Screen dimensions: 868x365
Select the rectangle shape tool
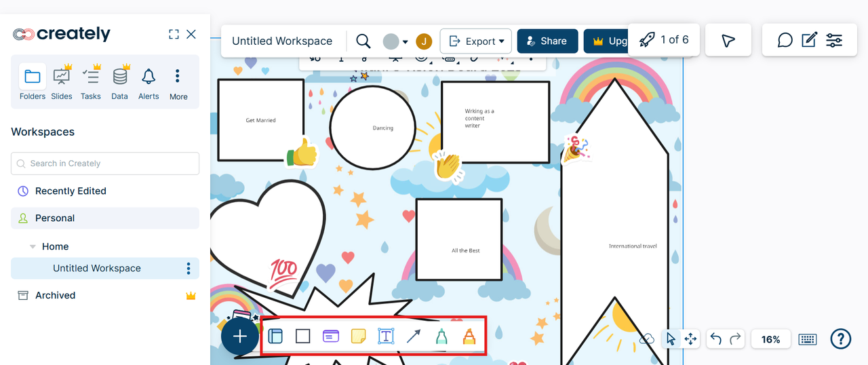pyautogui.click(x=303, y=336)
